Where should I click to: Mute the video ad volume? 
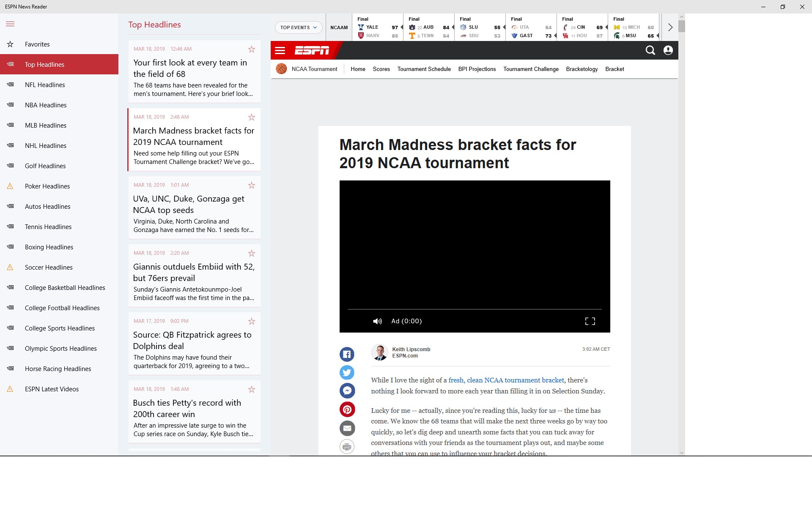pos(377,321)
